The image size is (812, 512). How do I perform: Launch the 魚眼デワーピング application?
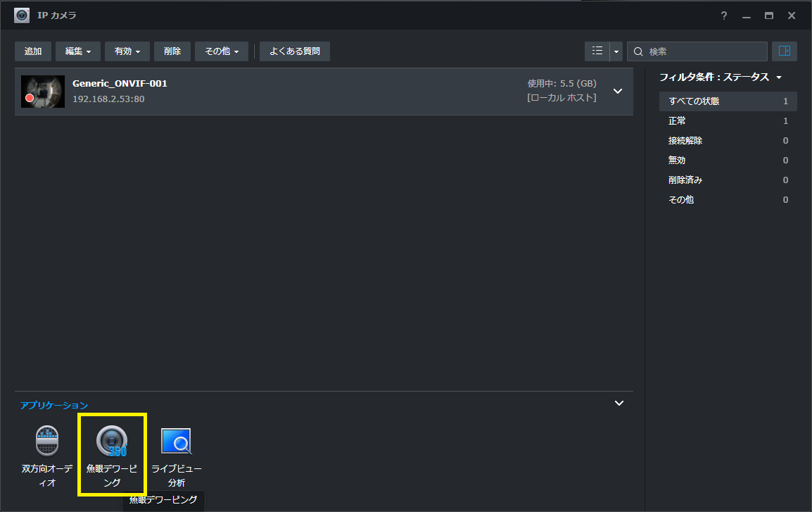[112, 442]
